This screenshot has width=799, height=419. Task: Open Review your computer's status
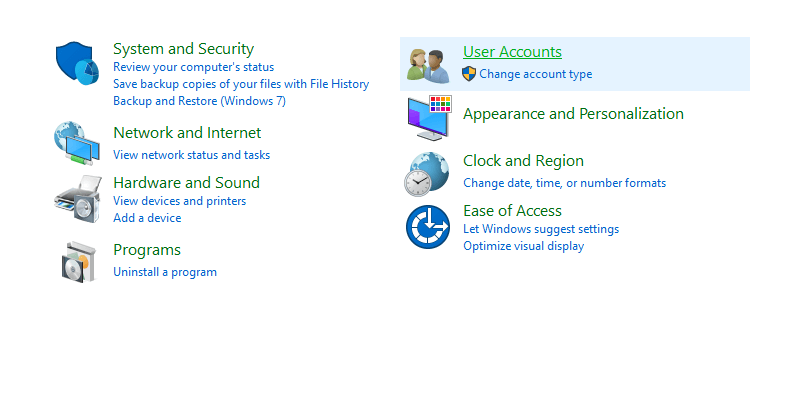point(194,67)
